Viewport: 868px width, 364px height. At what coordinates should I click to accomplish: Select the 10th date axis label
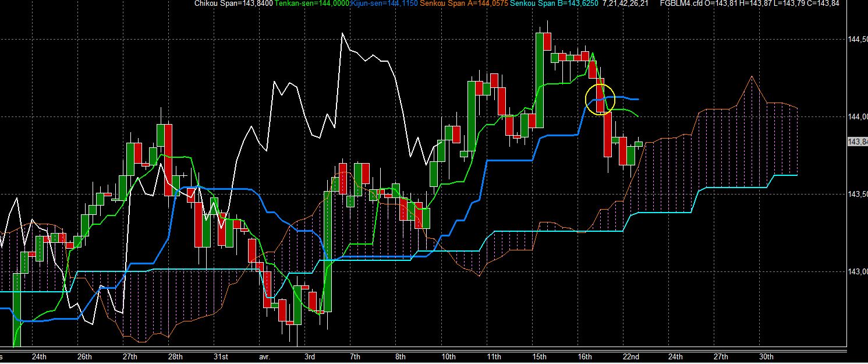tap(449, 357)
